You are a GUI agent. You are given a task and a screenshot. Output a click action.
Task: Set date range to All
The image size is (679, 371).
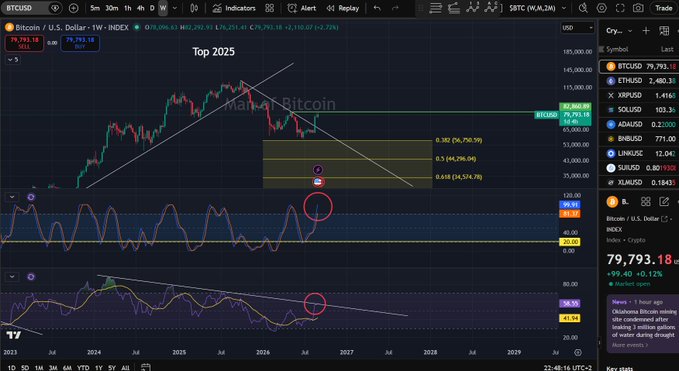[125, 368]
